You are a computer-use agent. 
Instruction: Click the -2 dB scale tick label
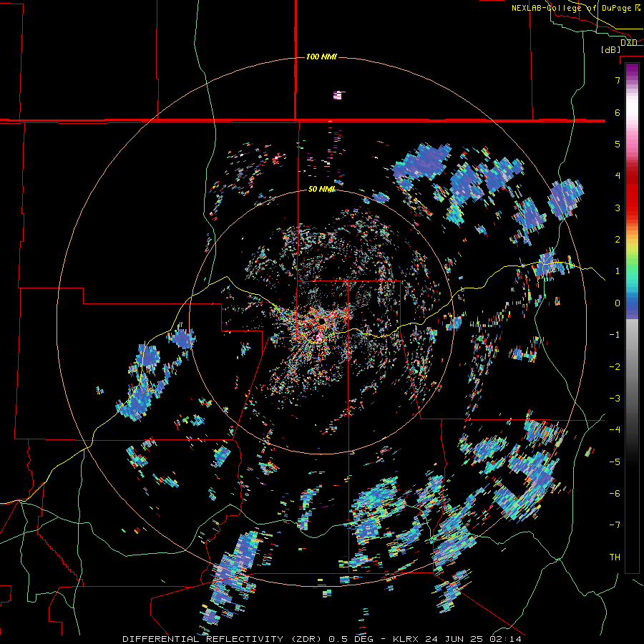pos(615,367)
